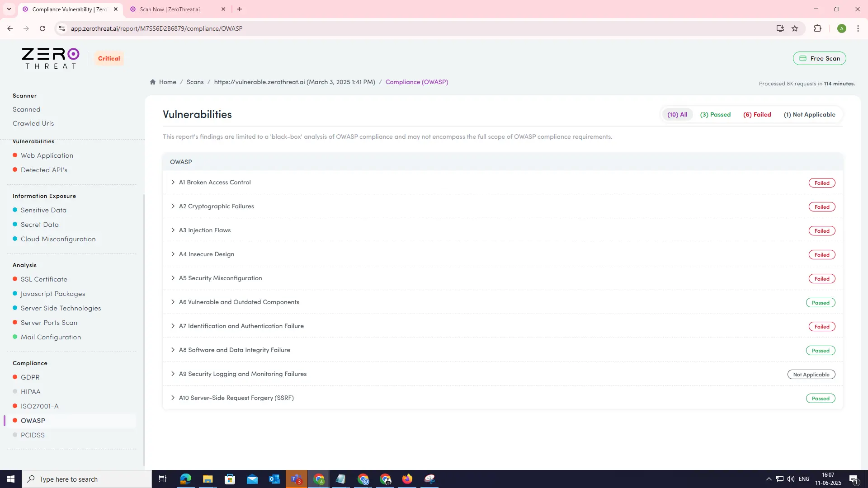Open File Explorer from taskbar

(x=208, y=479)
